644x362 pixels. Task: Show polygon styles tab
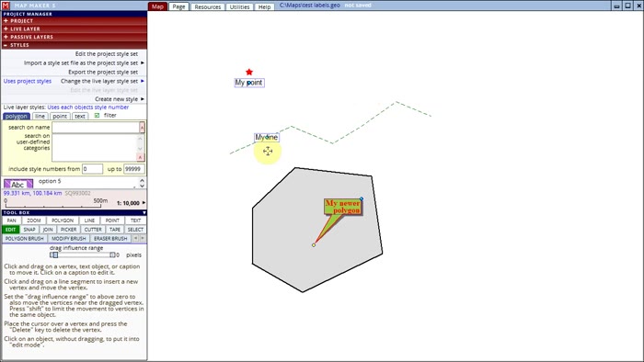(x=17, y=117)
